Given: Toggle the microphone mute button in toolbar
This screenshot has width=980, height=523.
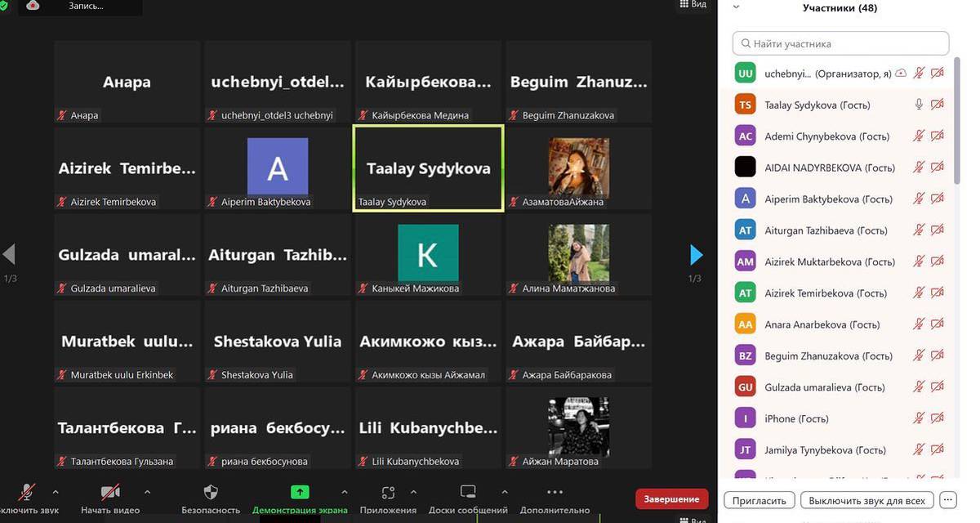Looking at the screenshot, I should point(28,492).
